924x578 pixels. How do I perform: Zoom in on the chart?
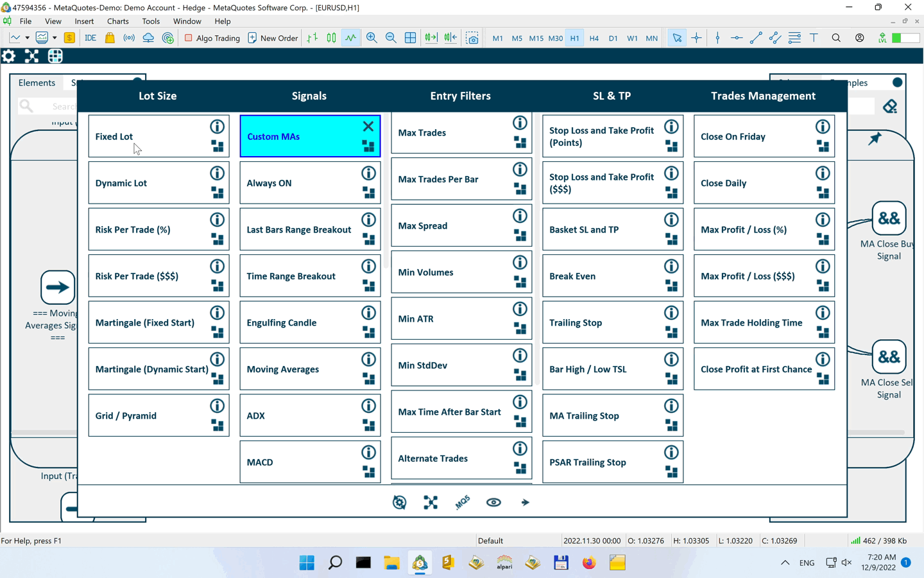pyautogui.click(x=372, y=38)
